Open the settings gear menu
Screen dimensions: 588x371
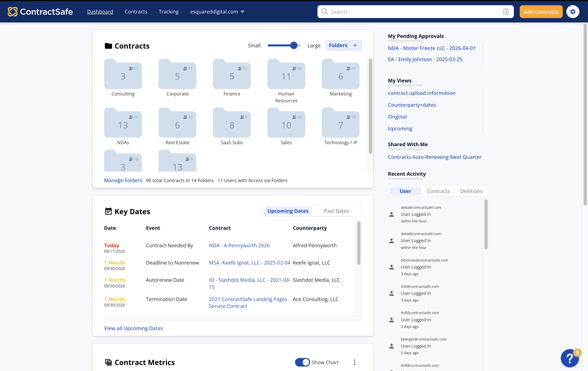point(573,12)
